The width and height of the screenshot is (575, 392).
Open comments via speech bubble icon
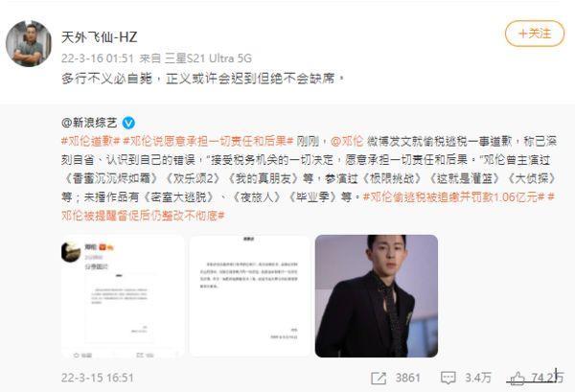tap(448, 378)
